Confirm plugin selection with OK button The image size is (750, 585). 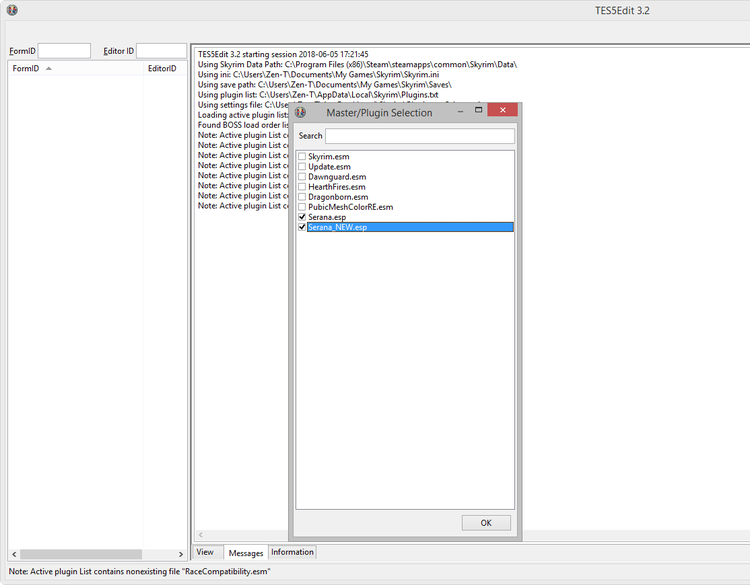486,523
